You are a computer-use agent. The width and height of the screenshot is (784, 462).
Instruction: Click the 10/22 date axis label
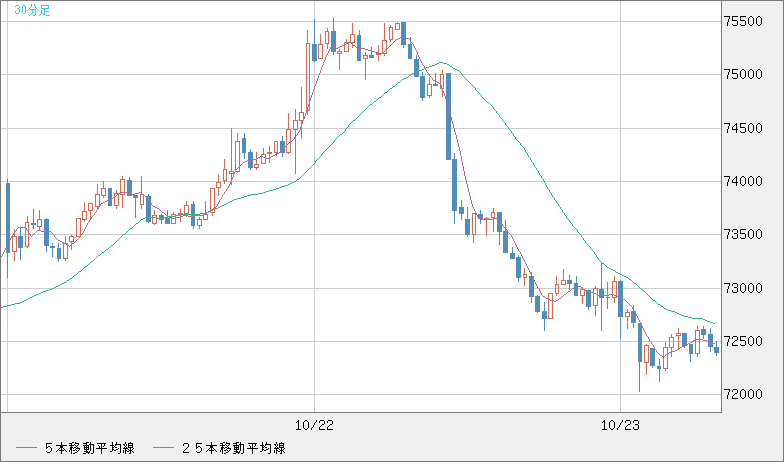(x=314, y=426)
